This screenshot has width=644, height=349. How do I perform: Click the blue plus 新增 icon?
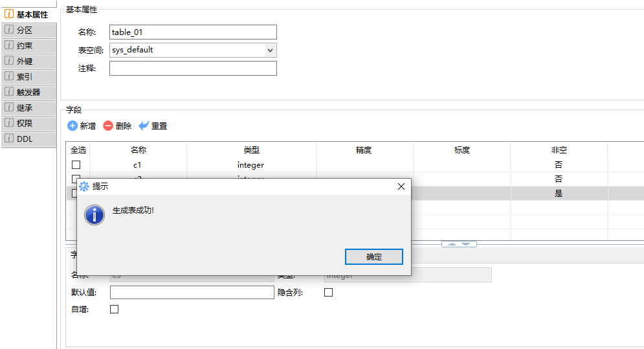pyautogui.click(x=72, y=126)
